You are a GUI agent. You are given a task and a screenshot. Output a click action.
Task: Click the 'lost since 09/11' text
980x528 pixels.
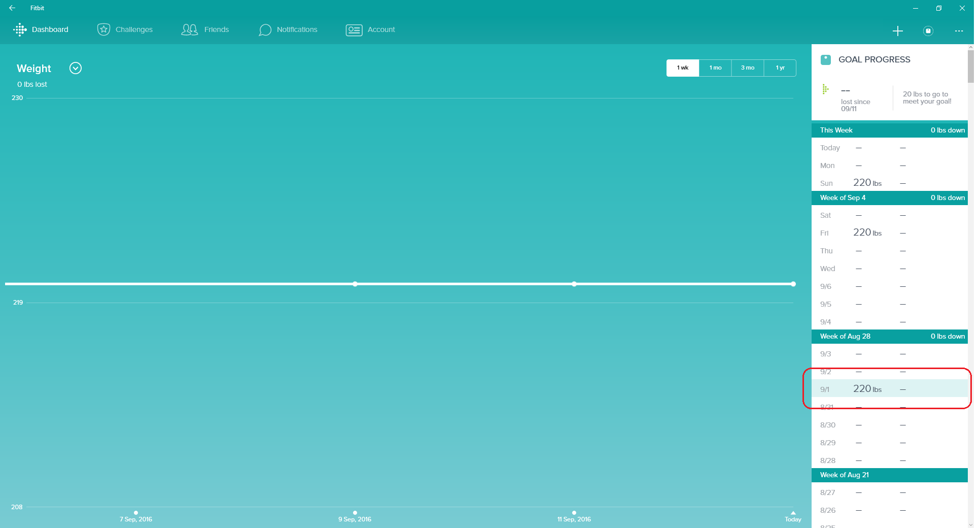(855, 105)
